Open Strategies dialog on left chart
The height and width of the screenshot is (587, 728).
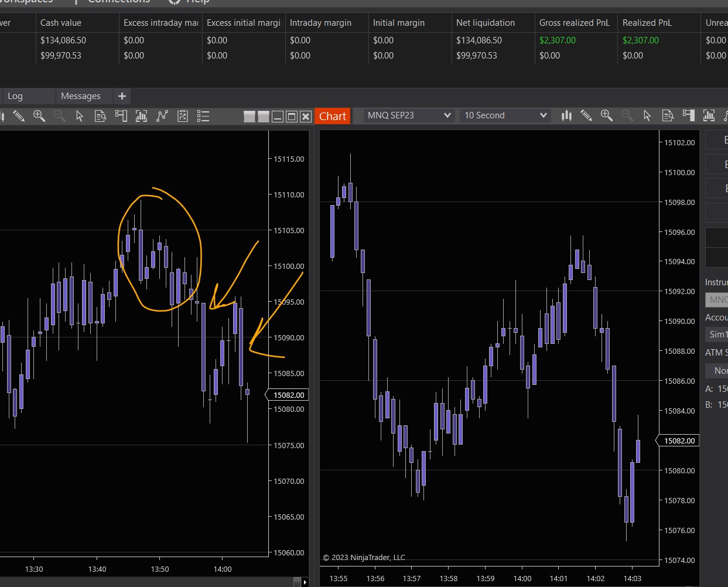183,116
